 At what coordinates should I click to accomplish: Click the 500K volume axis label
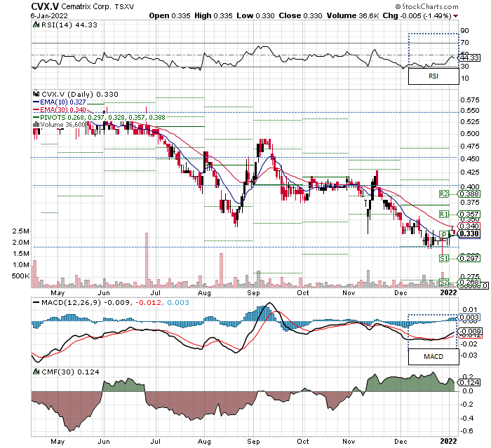tap(20, 276)
